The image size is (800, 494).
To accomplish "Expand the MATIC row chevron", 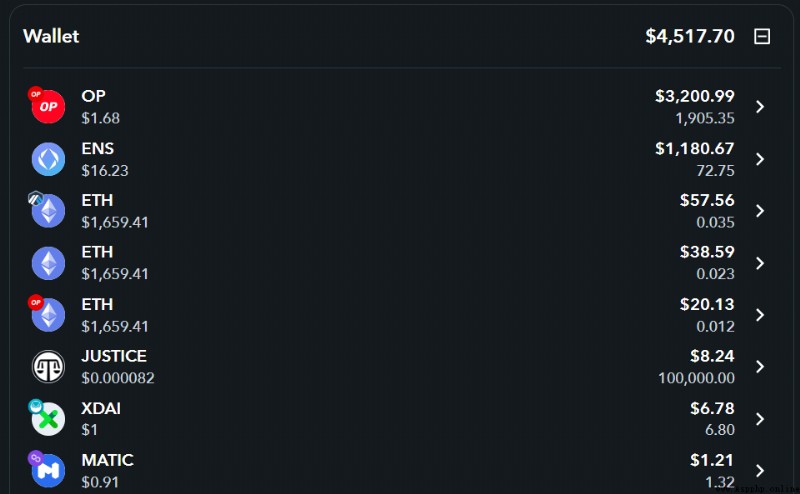I will click(x=760, y=471).
